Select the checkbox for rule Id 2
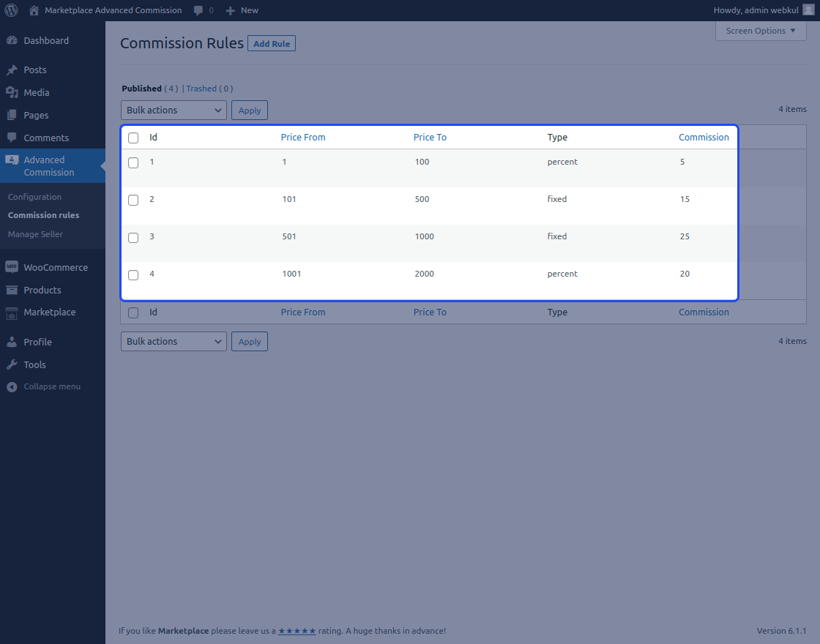Image resolution: width=820 pixels, height=644 pixels. click(x=133, y=200)
